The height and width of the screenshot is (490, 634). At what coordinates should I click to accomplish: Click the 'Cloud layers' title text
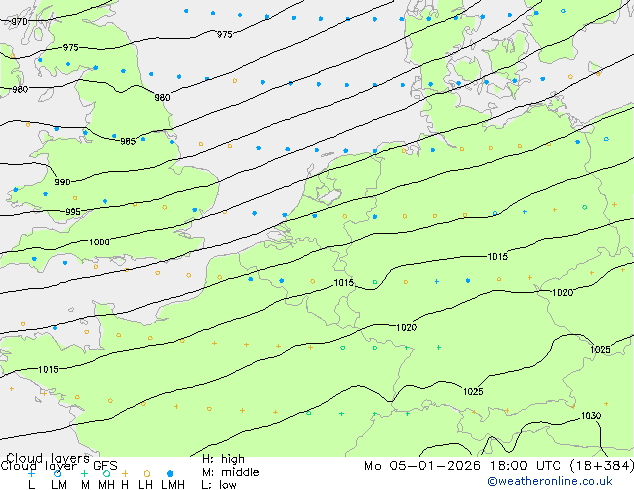[48, 458]
